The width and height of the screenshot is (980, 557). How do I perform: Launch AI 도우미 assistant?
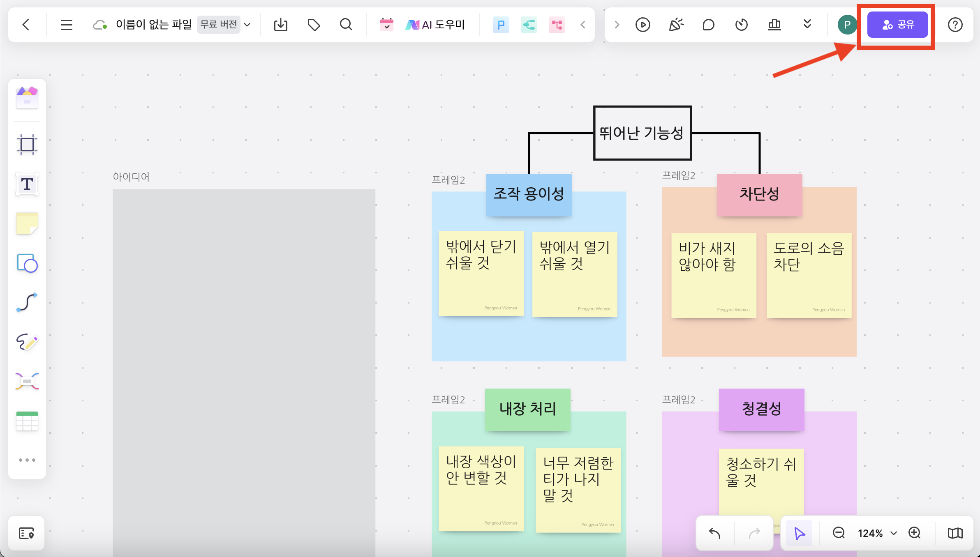click(435, 25)
